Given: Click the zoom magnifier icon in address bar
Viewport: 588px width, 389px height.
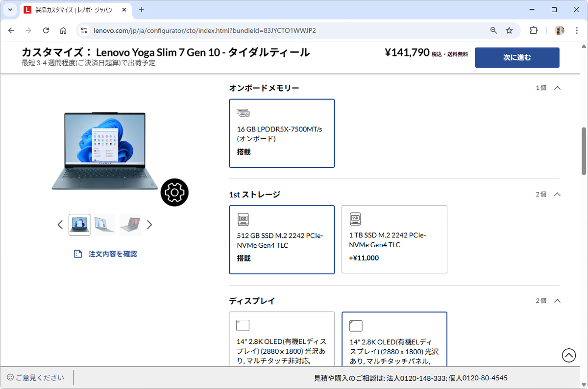Looking at the screenshot, I should tap(494, 30).
